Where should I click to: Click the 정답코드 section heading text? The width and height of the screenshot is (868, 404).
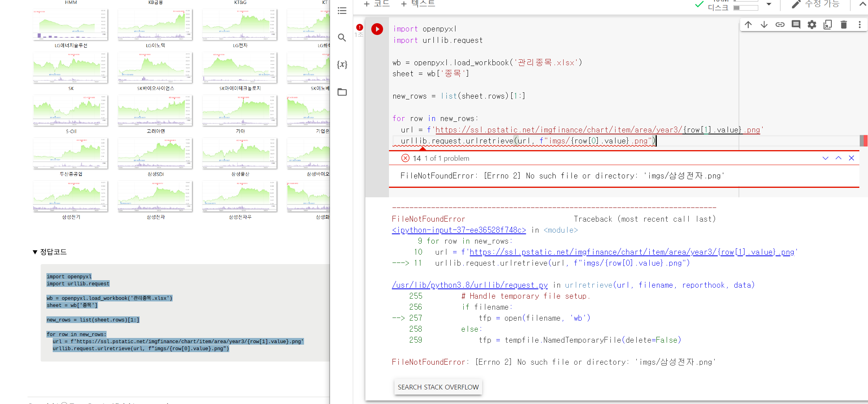tap(53, 252)
